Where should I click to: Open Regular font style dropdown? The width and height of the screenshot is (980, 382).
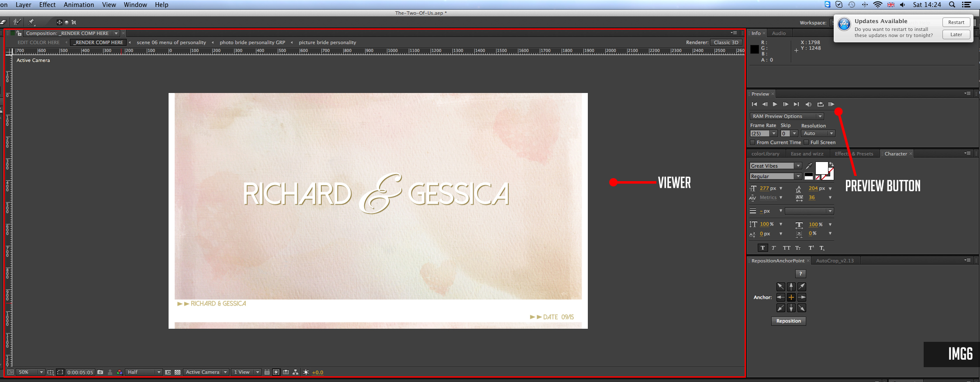tap(776, 176)
